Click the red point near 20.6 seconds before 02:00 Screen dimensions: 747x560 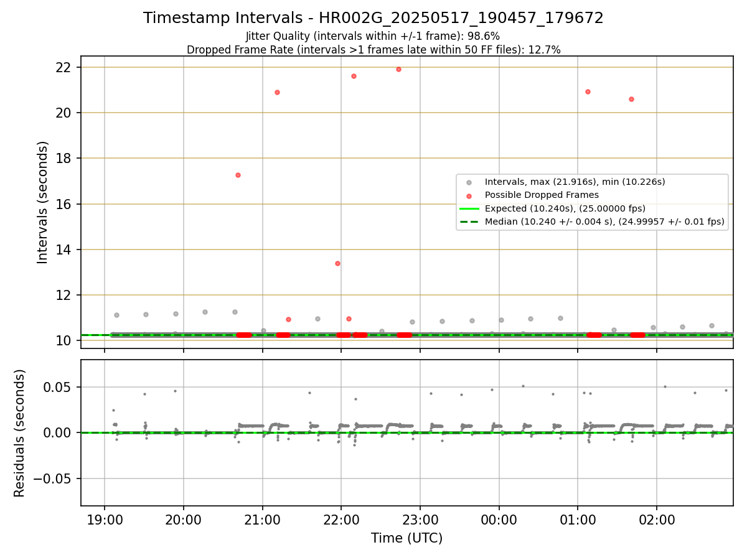tap(631, 99)
